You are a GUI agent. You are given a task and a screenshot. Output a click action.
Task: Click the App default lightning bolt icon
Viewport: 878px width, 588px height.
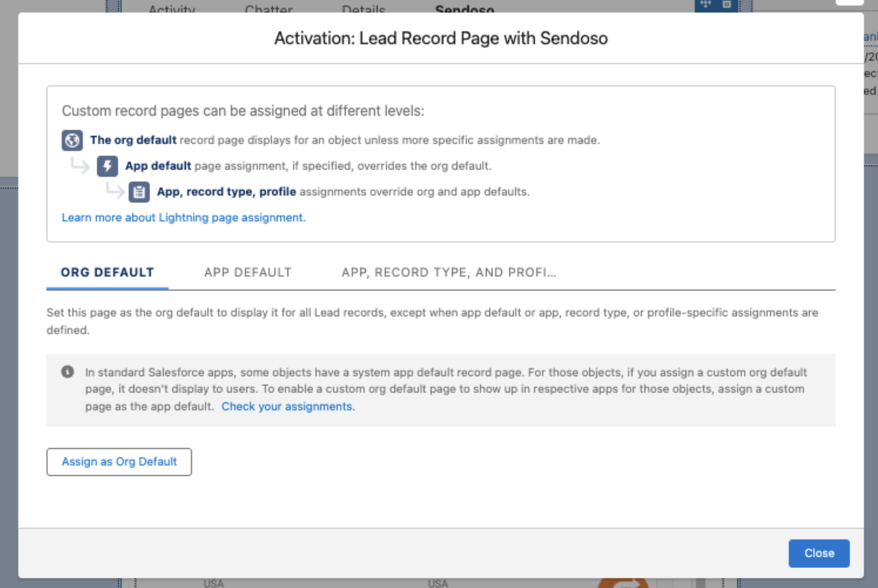(x=107, y=166)
